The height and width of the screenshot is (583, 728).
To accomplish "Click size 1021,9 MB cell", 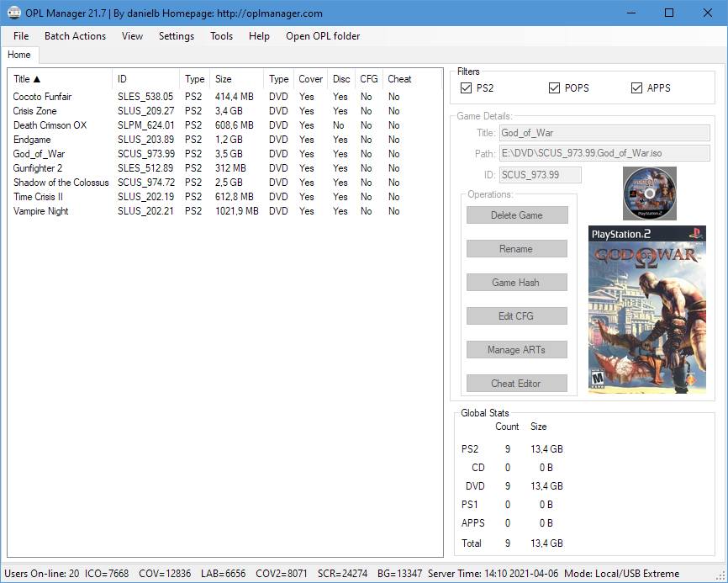I will pyautogui.click(x=237, y=211).
